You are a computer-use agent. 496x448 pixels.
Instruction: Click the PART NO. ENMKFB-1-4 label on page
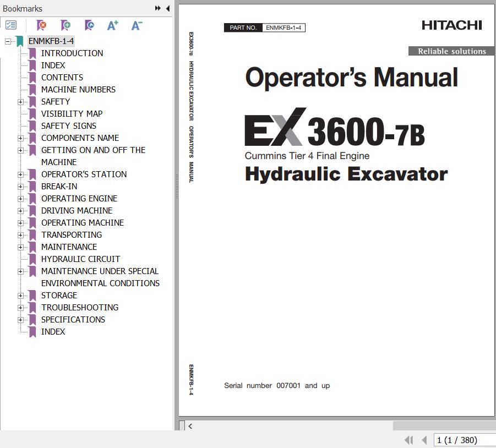(264, 28)
